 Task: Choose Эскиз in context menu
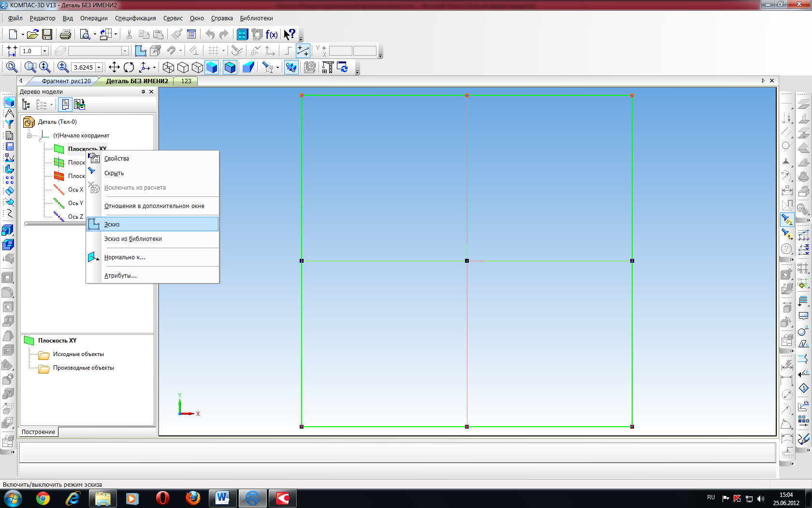click(x=153, y=224)
